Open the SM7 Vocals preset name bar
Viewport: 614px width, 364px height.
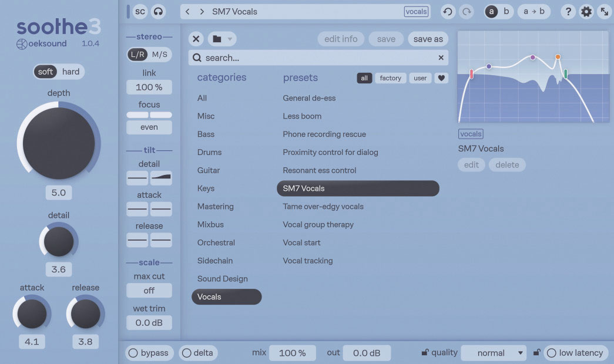point(306,12)
